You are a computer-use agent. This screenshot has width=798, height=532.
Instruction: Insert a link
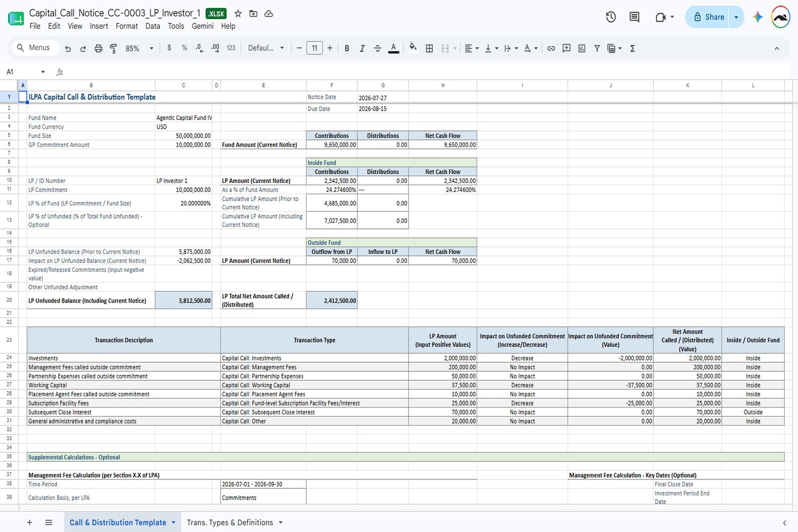pos(551,48)
